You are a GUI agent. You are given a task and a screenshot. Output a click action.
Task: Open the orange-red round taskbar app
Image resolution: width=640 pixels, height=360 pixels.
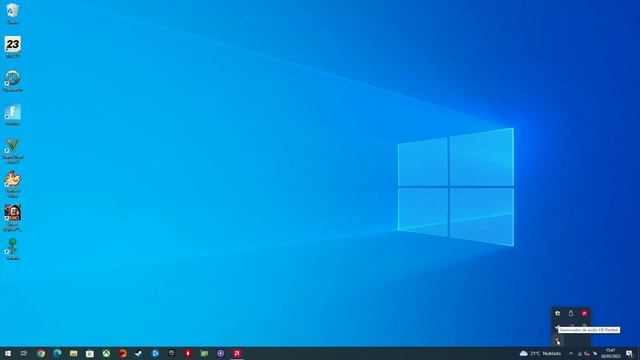click(x=122, y=353)
